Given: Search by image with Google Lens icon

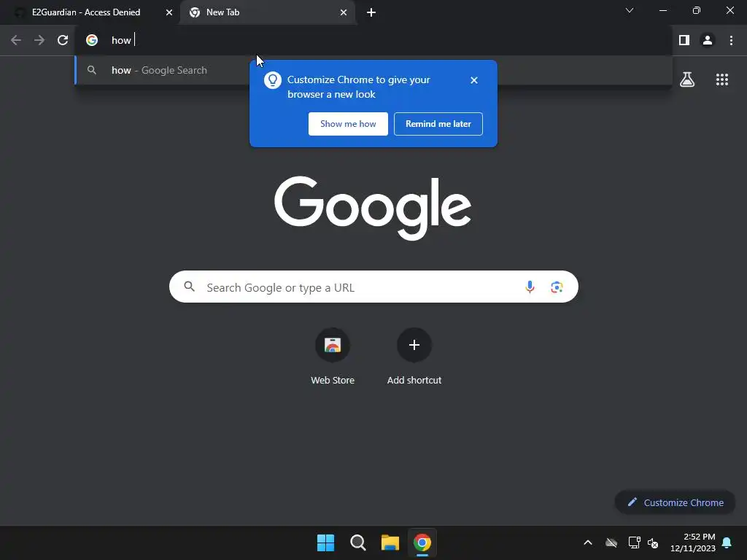Looking at the screenshot, I should point(557,287).
